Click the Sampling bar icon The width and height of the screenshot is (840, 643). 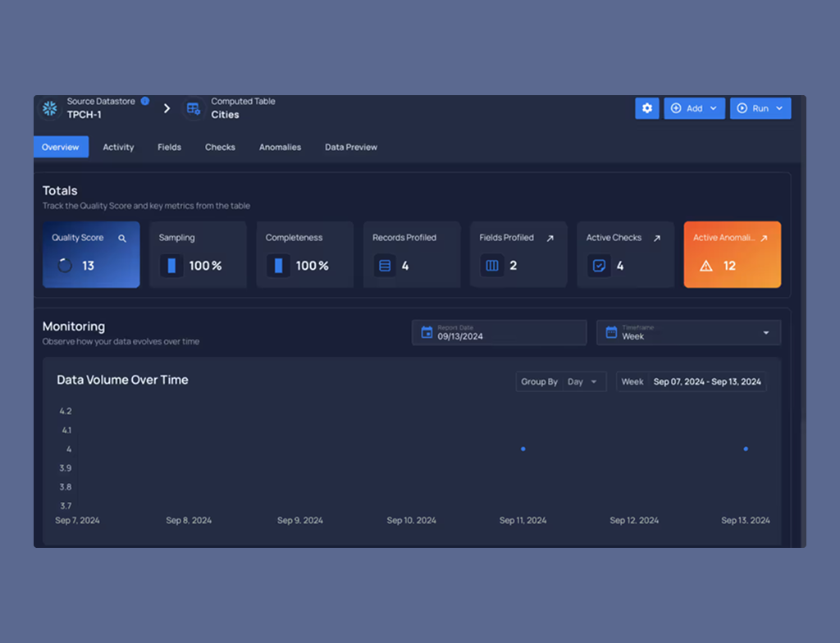[x=171, y=265]
